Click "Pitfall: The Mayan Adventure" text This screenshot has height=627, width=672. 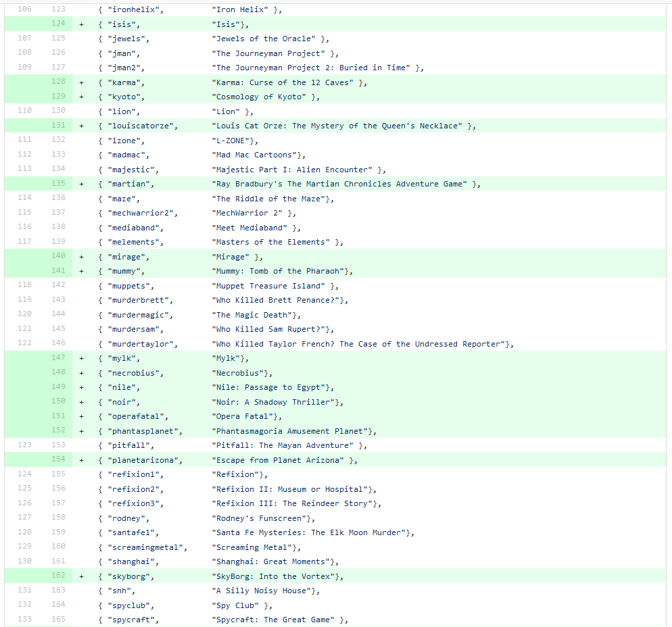283,447
